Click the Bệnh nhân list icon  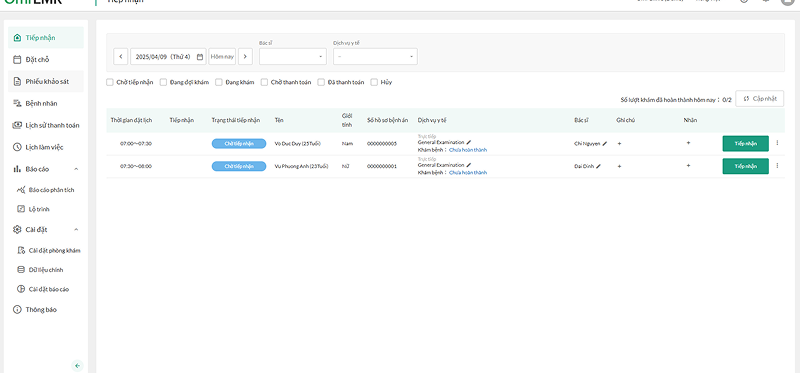(x=17, y=104)
